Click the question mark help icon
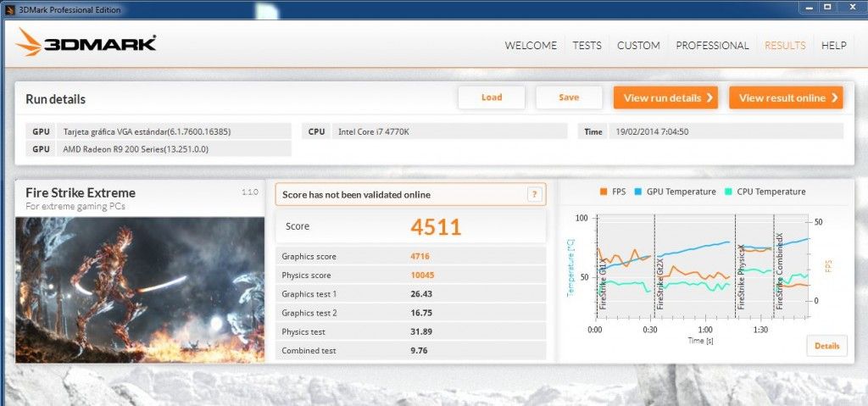This screenshot has width=868, height=406. pyautogui.click(x=534, y=194)
